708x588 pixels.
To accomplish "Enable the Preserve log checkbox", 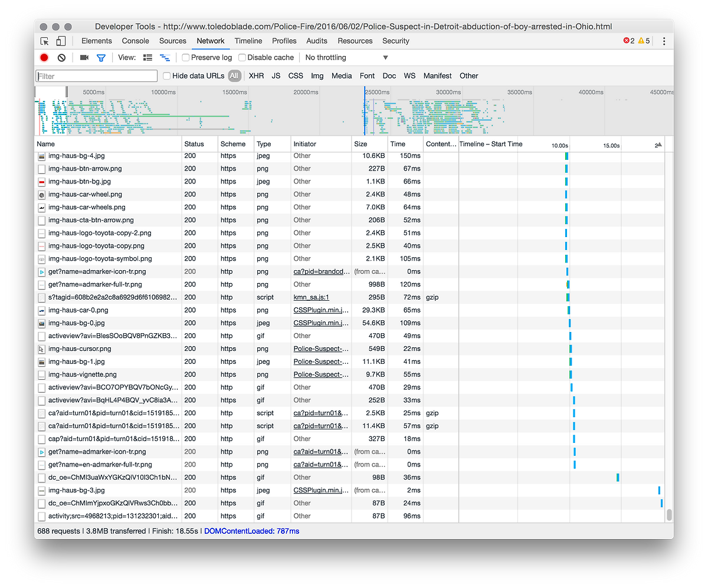I will pyautogui.click(x=185, y=58).
